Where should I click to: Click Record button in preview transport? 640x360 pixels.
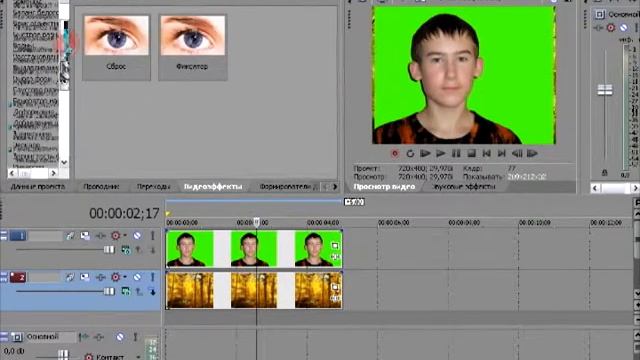tap(395, 153)
